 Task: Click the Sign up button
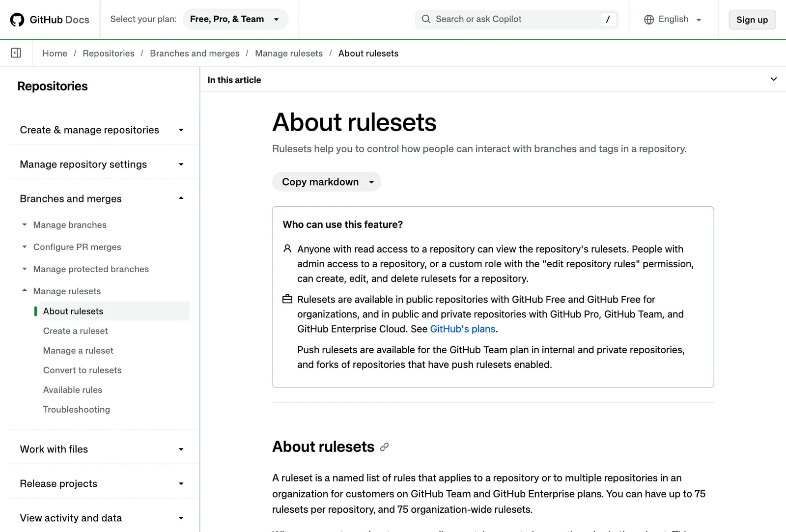[752, 20]
